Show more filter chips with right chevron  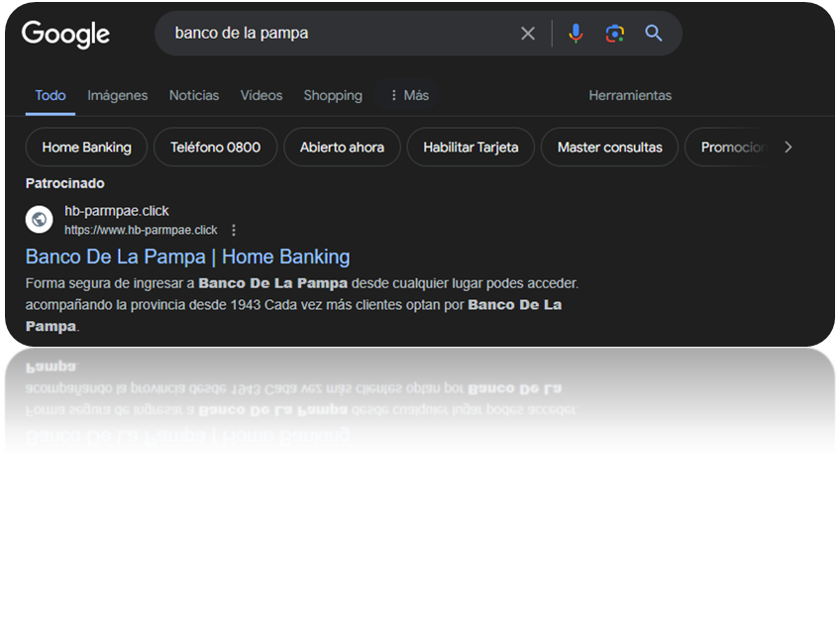788,148
